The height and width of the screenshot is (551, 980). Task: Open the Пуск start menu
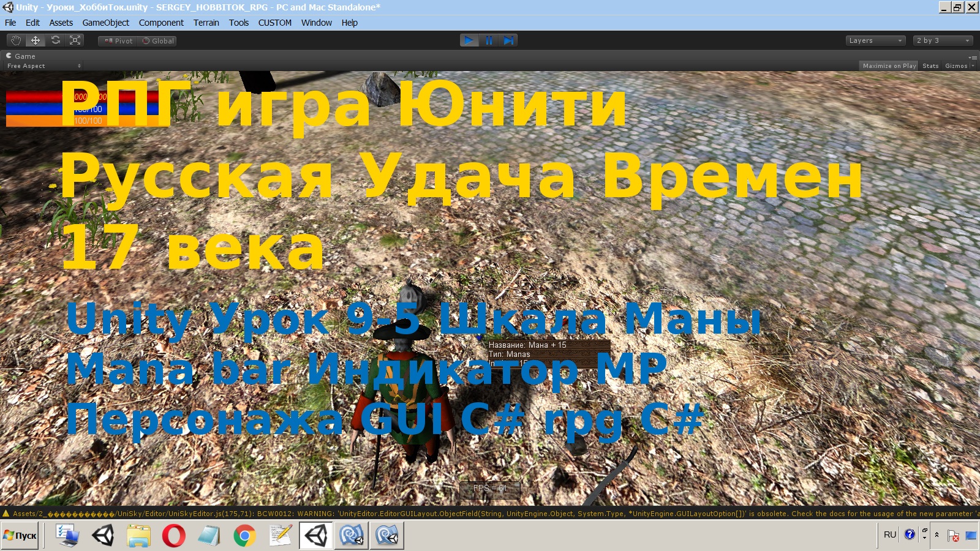point(20,536)
